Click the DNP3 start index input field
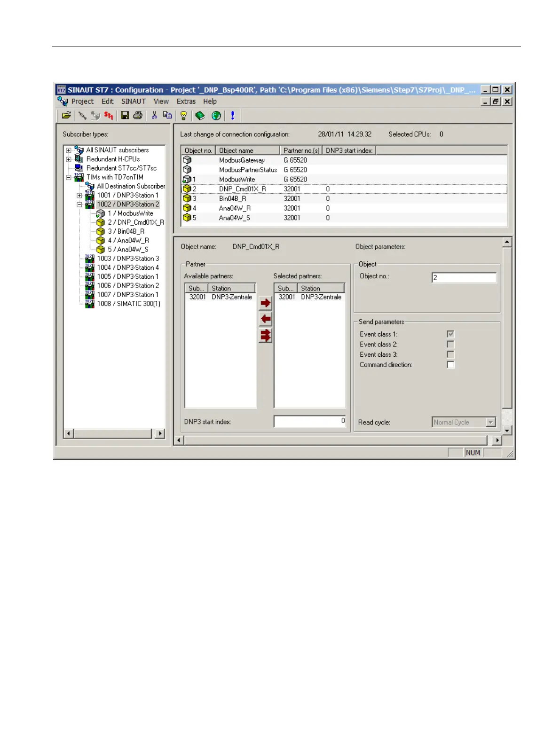Image resolution: width=560 pixels, height=746 pixels. (x=310, y=422)
